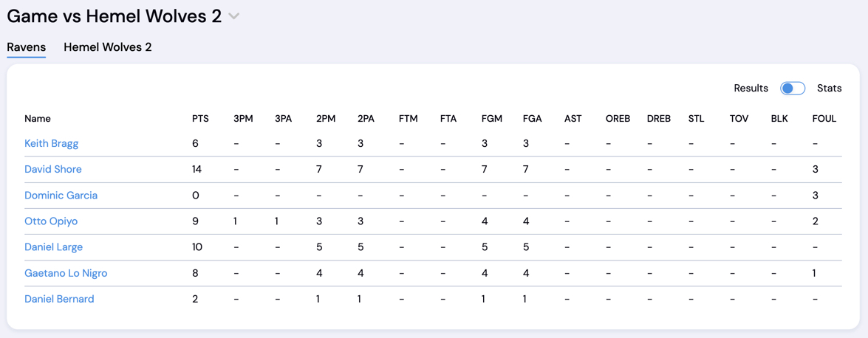Switch to the Ravens tab
The width and height of the screenshot is (868, 338).
click(x=27, y=47)
